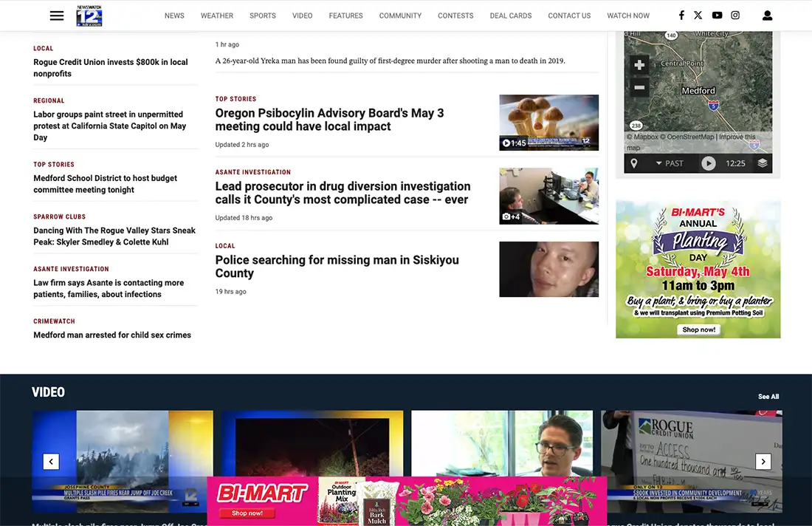Click the prosecutor office photo thumbnail

(x=549, y=196)
